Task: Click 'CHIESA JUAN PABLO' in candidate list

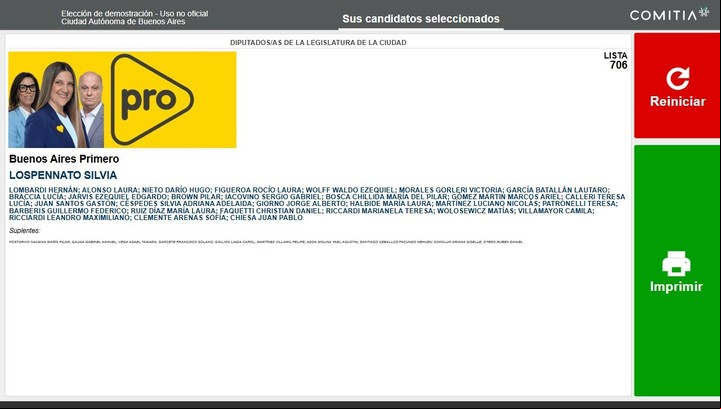Action: tap(266, 217)
